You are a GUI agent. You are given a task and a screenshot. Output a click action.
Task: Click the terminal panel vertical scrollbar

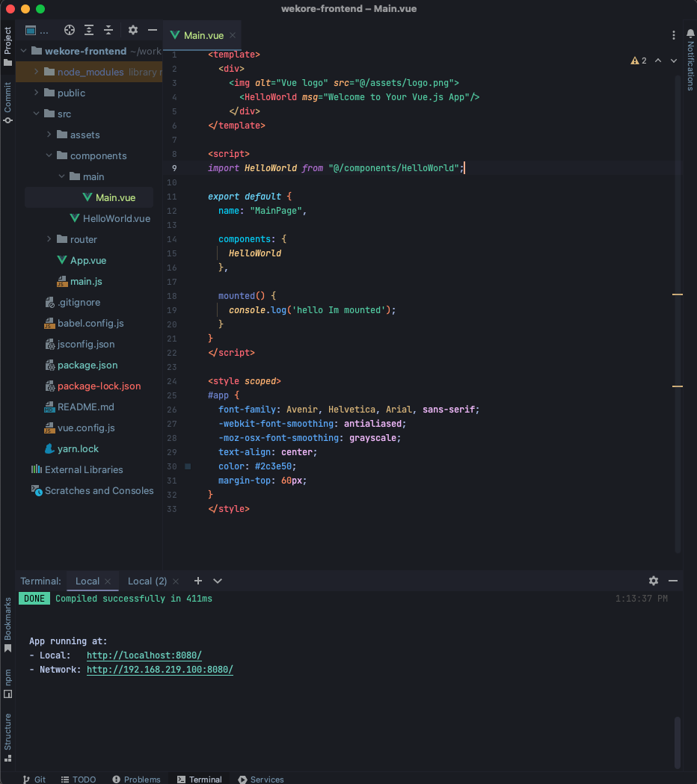tap(677, 742)
